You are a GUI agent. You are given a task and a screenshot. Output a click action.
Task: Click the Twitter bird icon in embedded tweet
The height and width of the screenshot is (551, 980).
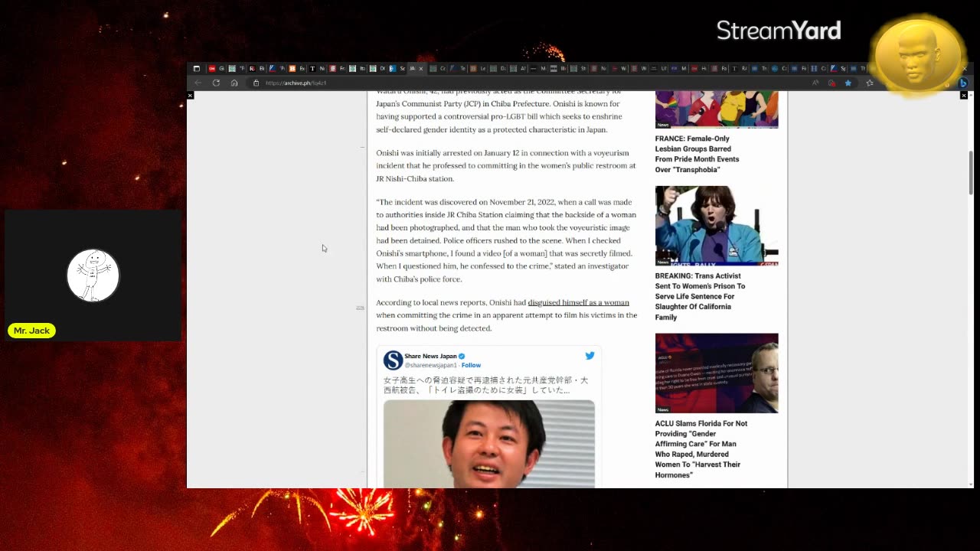590,356
